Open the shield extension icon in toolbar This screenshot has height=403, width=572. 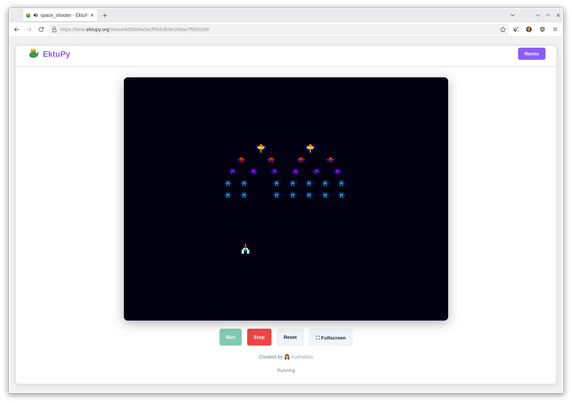[x=542, y=30]
